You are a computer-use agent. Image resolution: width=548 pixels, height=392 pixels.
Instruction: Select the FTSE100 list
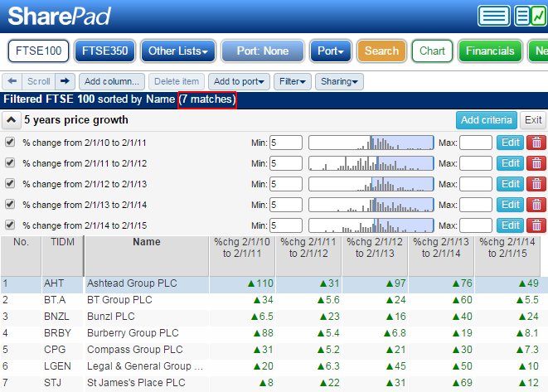pos(38,51)
